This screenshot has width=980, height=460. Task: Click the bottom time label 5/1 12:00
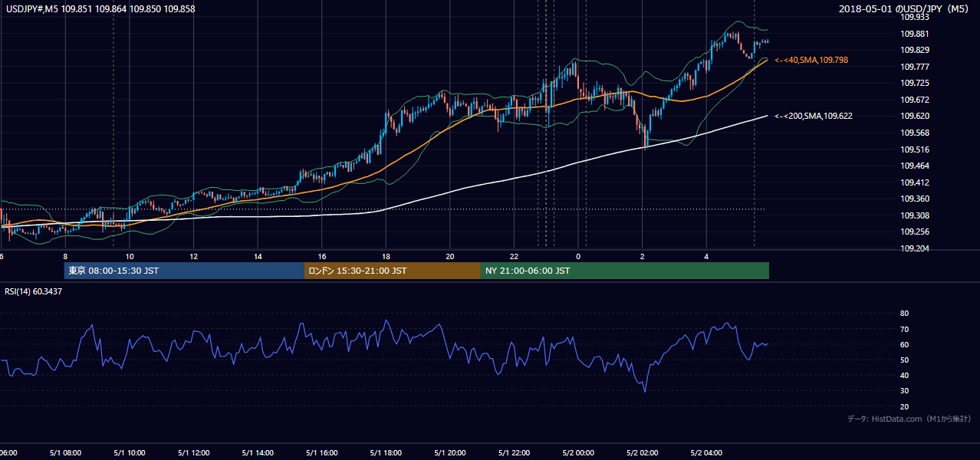[193, 453]
